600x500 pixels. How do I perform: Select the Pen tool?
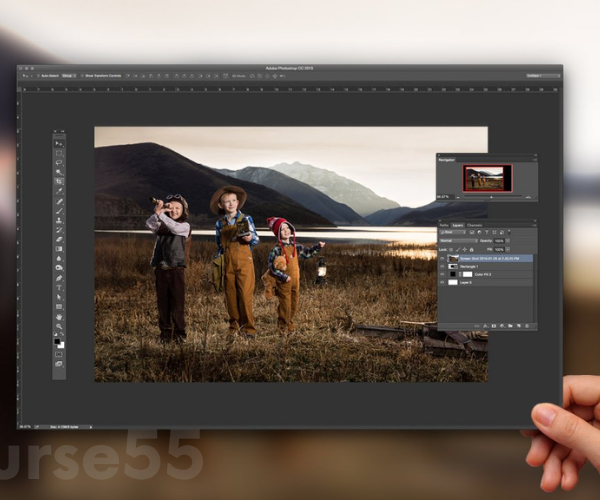[59, 278]
